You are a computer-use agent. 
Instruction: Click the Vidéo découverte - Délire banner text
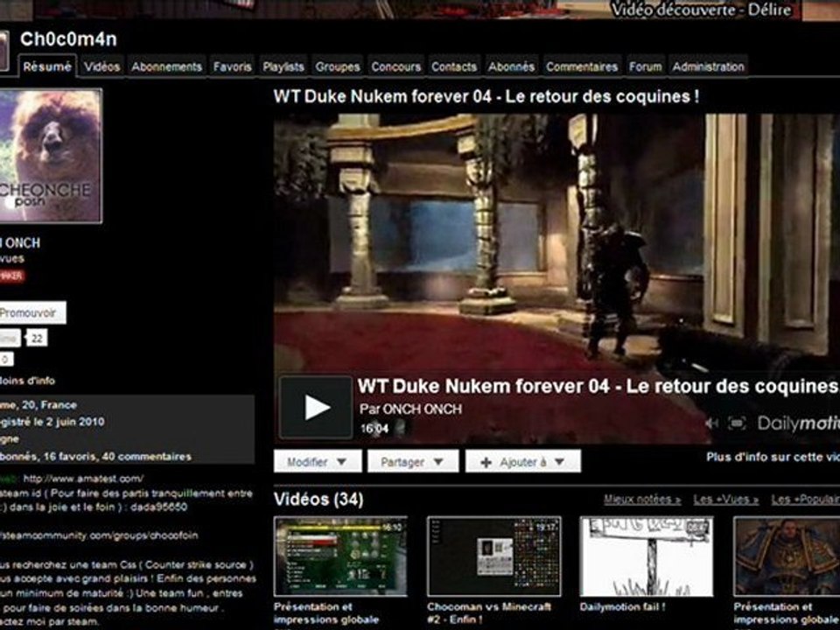[701, 10]
